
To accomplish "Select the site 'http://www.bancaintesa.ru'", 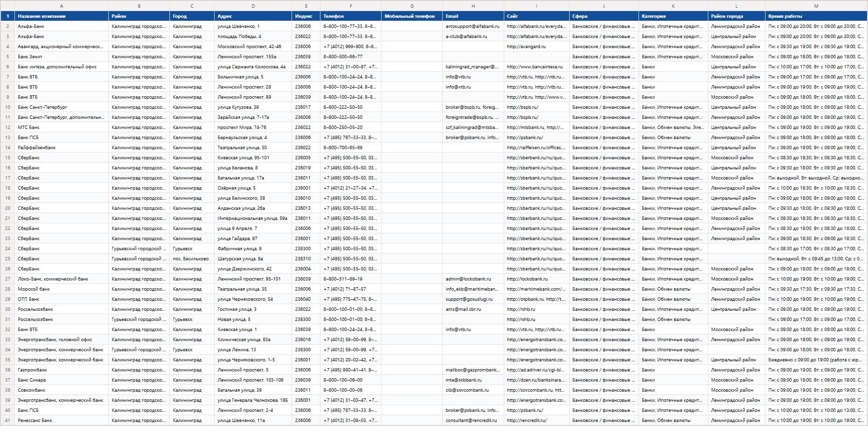I will point(536,67).
